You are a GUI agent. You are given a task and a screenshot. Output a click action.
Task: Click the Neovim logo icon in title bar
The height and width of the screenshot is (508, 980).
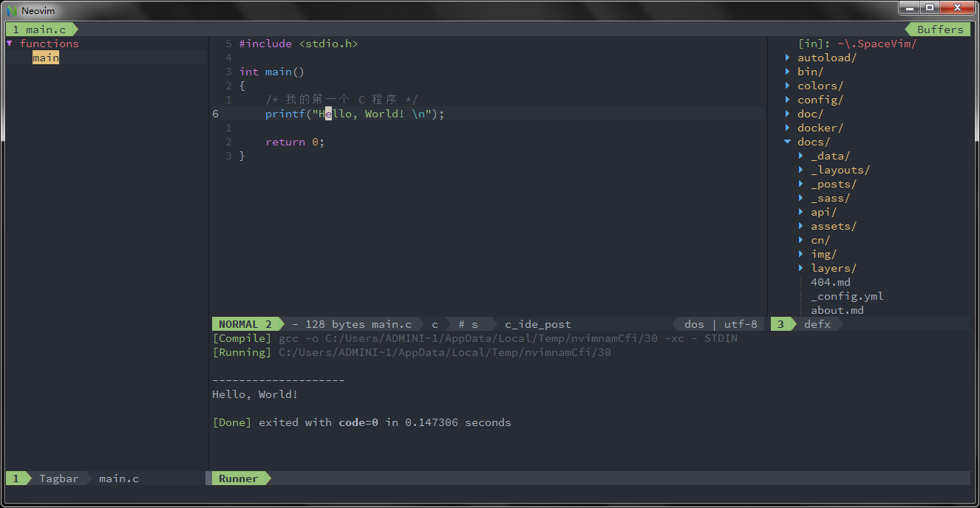click(x=12, y=10)
